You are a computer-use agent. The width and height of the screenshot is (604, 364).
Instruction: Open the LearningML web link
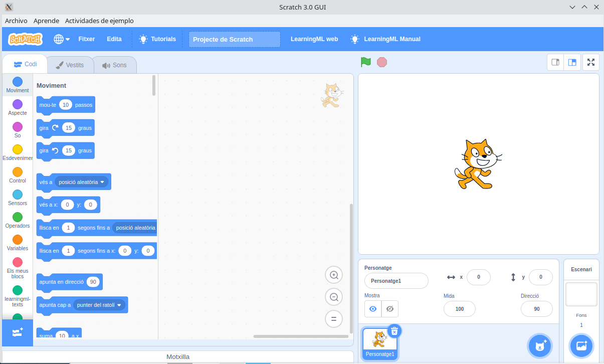[314, 39]
